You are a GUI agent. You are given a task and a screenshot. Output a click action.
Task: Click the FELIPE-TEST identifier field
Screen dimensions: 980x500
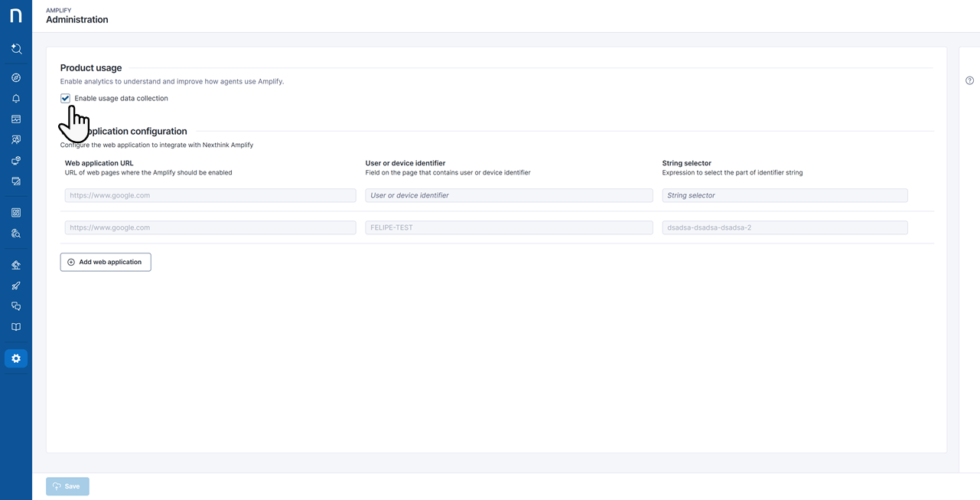(x=509, y=227)
